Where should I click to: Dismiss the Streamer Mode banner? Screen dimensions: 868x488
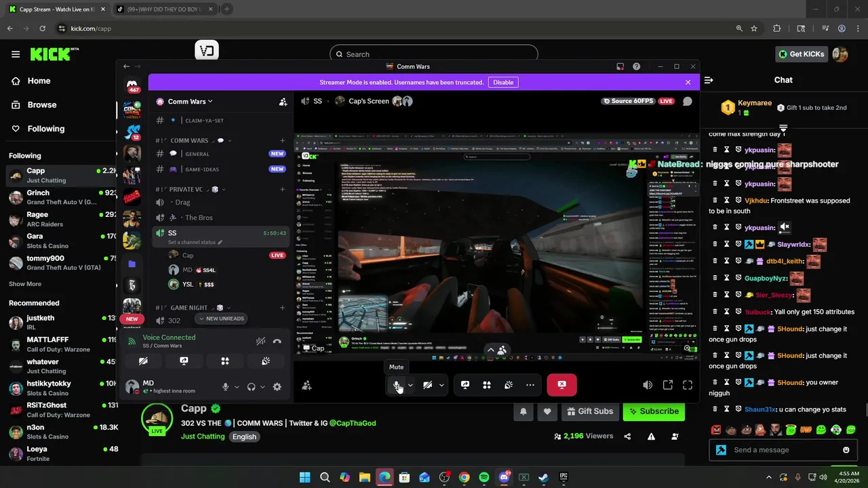tap(688, 82)
